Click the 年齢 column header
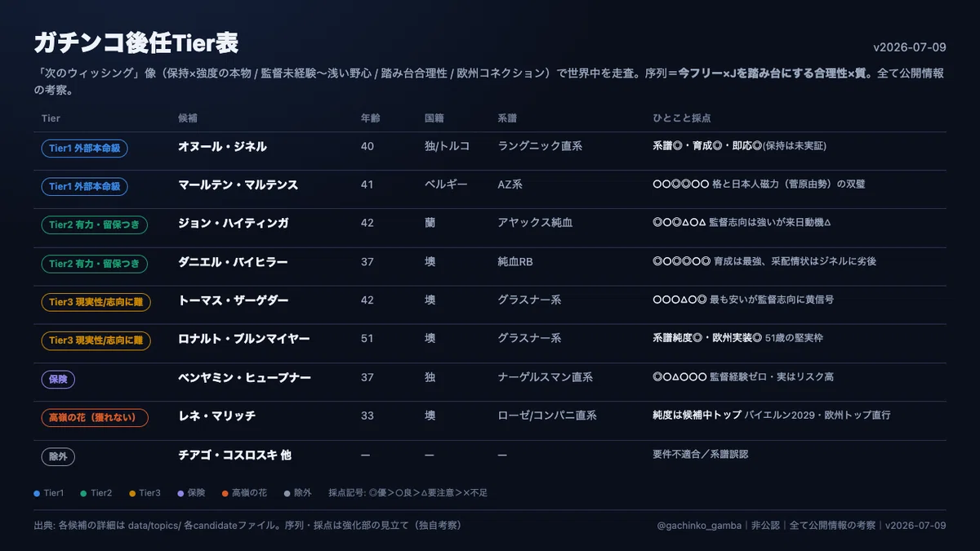980x551 pixels. point(370,118)
